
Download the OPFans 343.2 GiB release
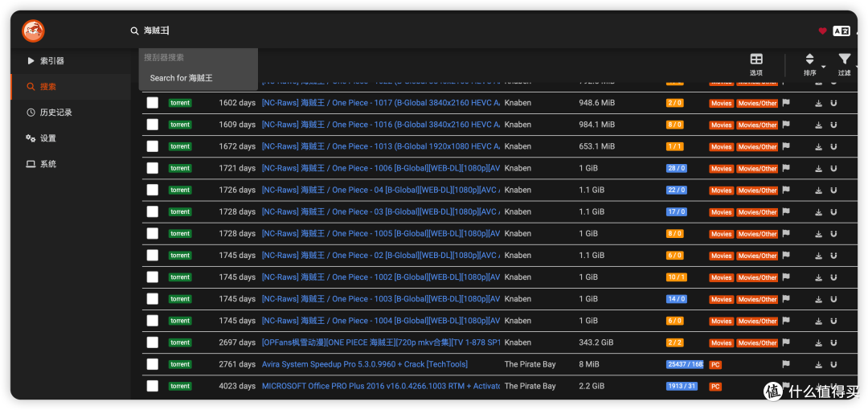pyautogui.click(x=819, y=342)
